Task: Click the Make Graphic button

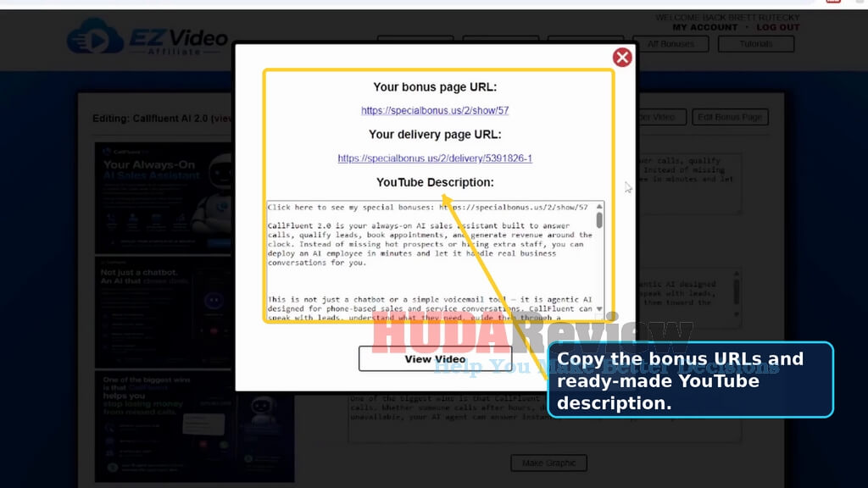Action: coord(548,463)
